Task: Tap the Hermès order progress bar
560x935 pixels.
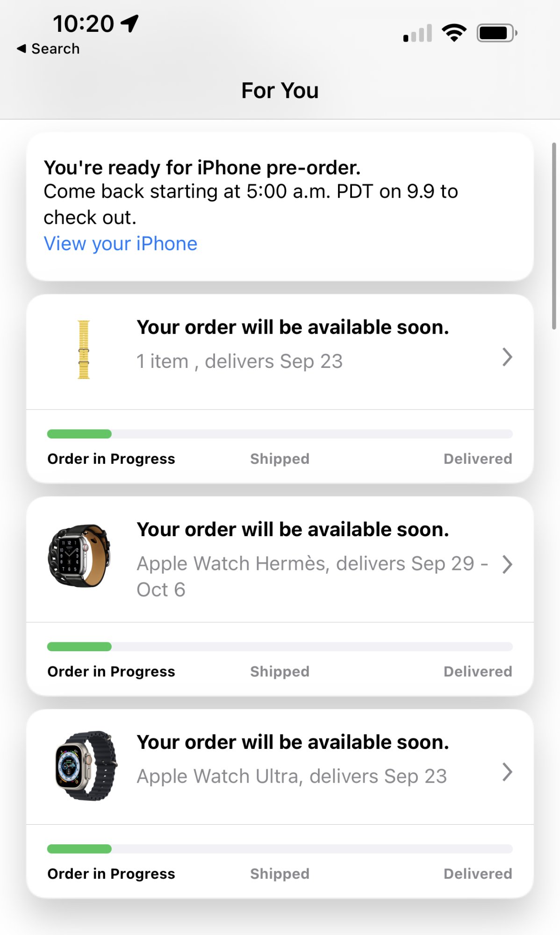Action: [280, 647]
